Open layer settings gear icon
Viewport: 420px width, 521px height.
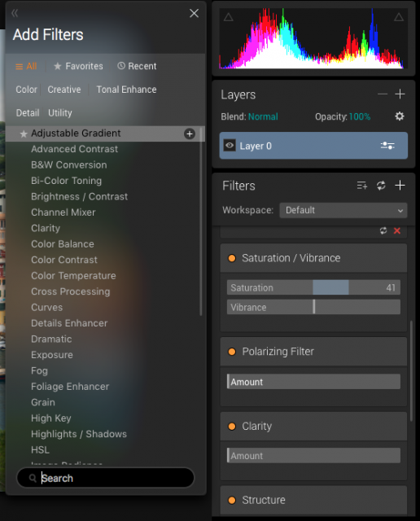point(400,116)
